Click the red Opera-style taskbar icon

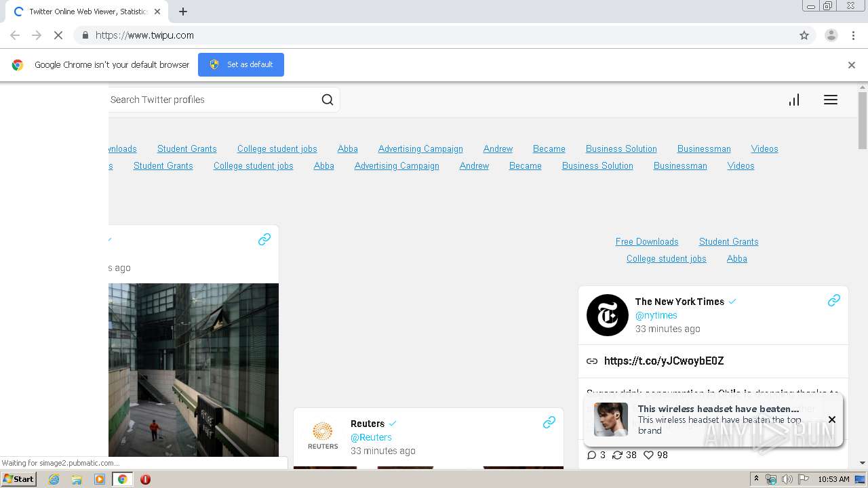click(x=145, y=479)
